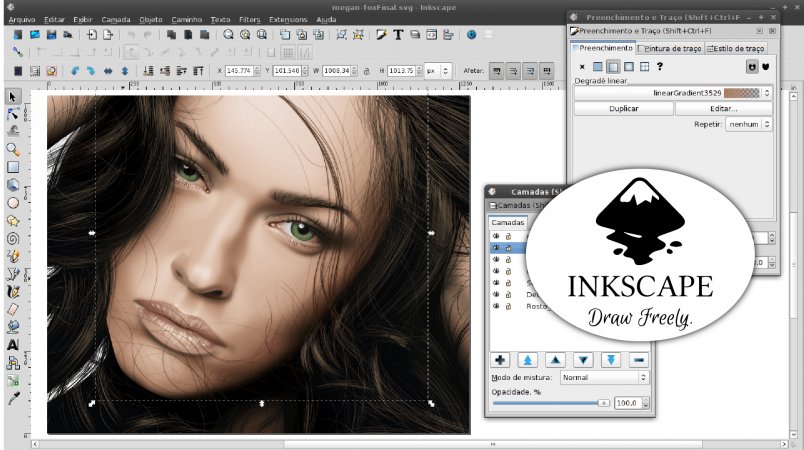This screenshot has height=450, width=804.
Task: Click the Zoom to selection toolbar icon
Action: pos(228,35)
